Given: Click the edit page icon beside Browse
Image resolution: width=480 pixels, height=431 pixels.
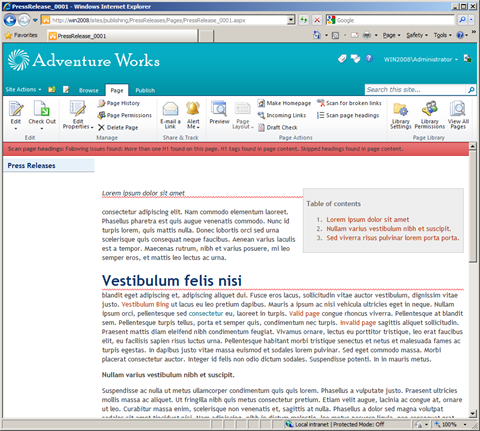Looking at the screenshot, I should tap(66, 89).
